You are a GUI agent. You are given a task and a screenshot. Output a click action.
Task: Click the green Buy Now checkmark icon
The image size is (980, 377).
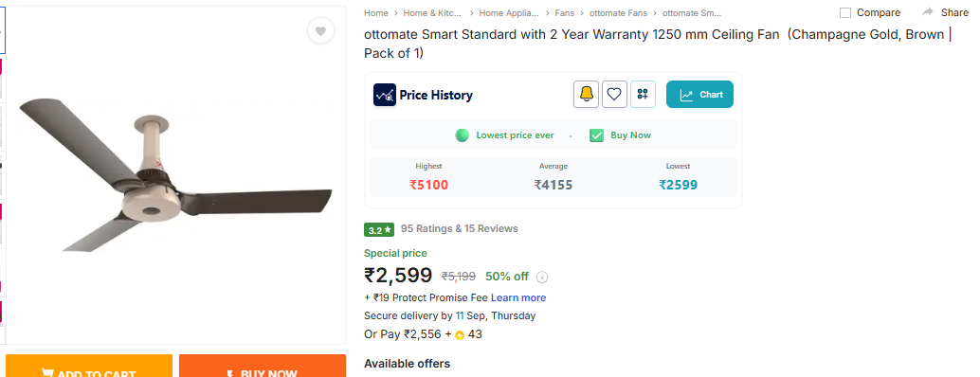(596, 135)
